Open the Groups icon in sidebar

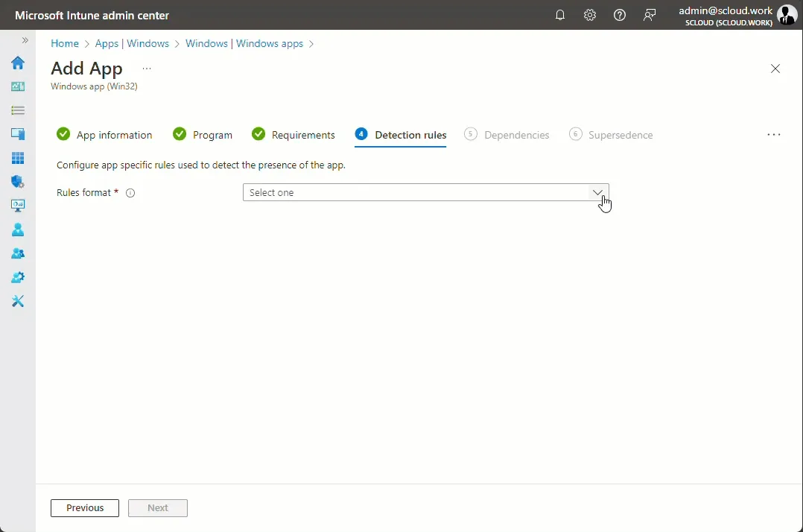tap(18, 253)
